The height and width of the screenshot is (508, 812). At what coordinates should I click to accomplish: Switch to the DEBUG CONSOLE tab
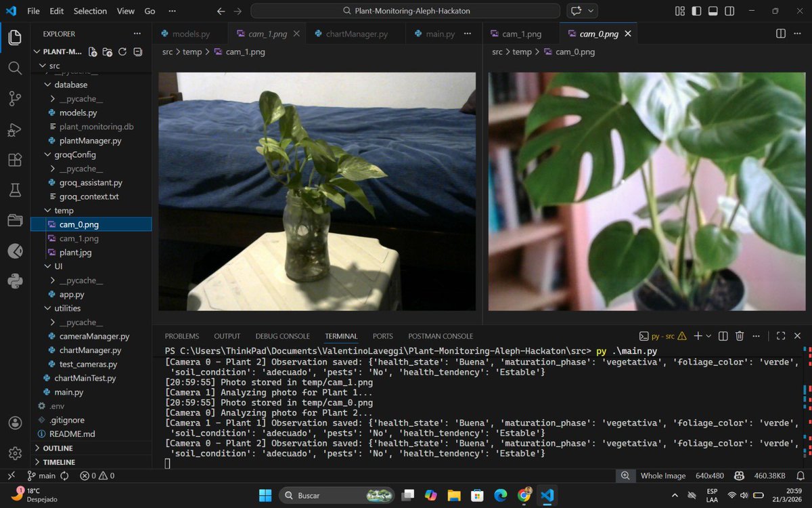click(x=282, y=336)
